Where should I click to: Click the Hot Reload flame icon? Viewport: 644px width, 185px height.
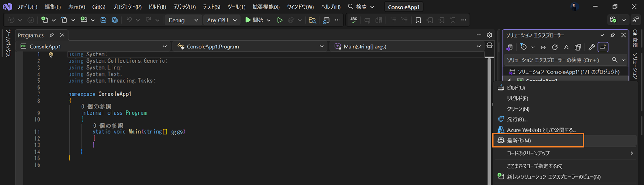tap(292, 20)
